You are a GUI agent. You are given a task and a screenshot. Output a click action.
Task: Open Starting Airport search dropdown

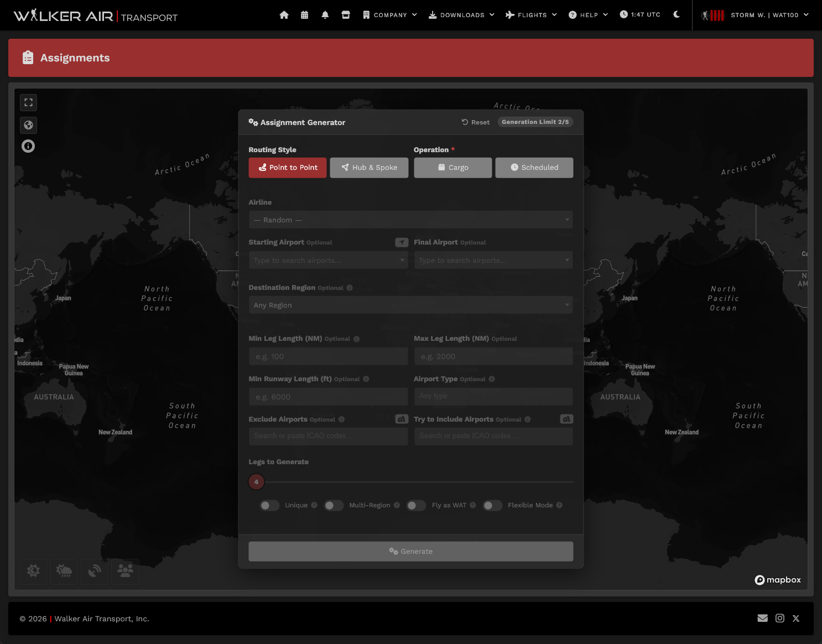329,260
